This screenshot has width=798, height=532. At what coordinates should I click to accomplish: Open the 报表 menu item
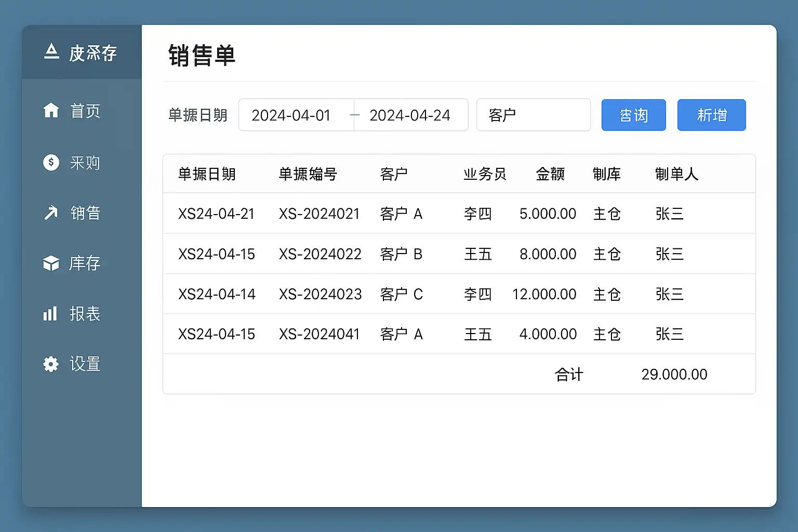click(x=85, y=314)
